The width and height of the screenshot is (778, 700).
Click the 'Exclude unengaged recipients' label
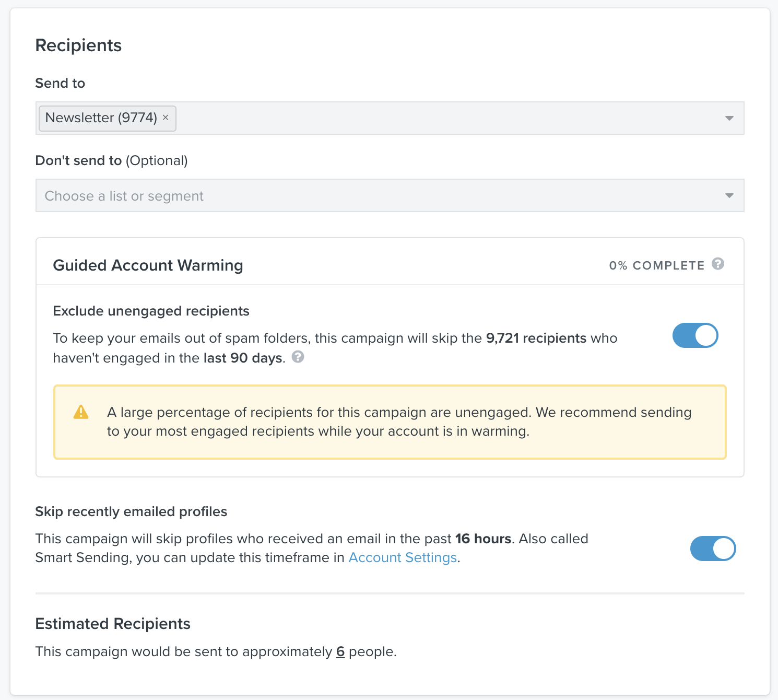tap(151, 311)
